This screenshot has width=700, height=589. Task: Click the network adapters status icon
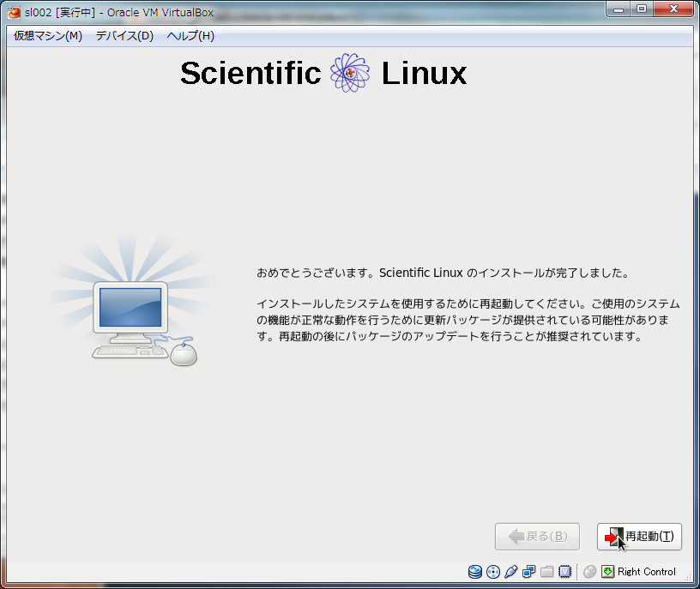pyautogui.click(x=529, y=572)
